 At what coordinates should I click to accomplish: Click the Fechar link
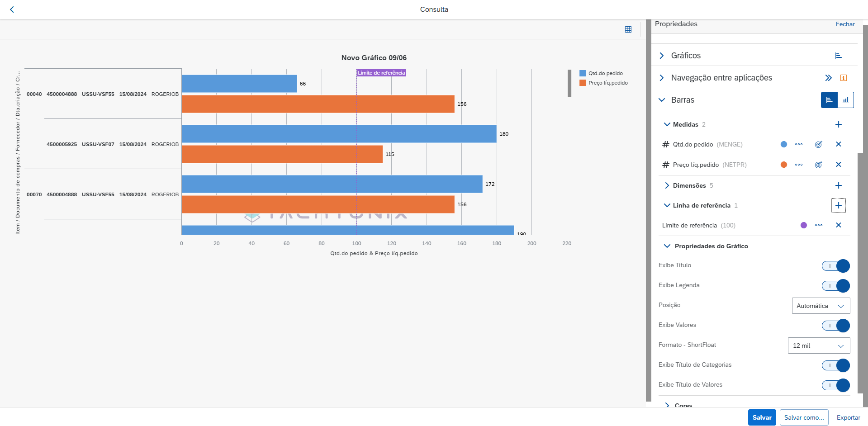[x=845, y=24]
